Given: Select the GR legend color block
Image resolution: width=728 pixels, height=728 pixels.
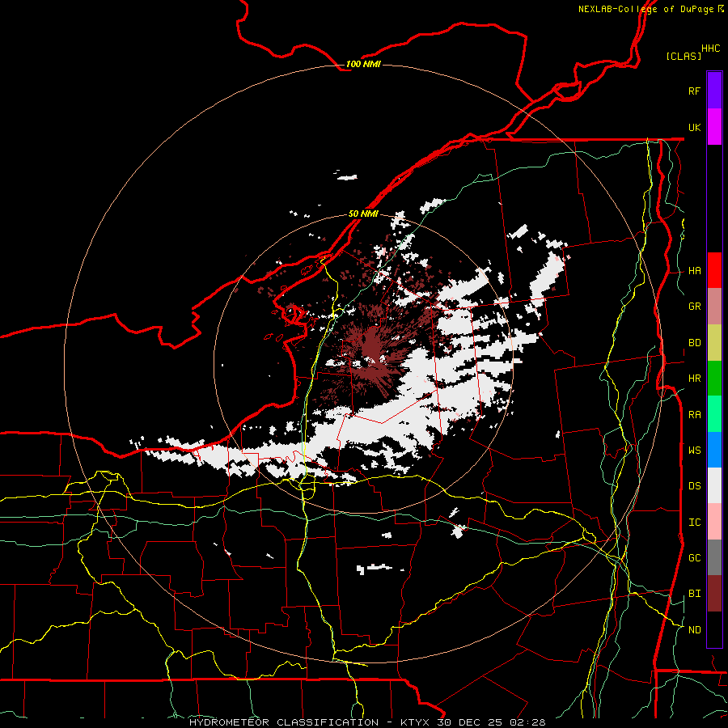Looking at the screenshot, I should (x=714, y=306).
